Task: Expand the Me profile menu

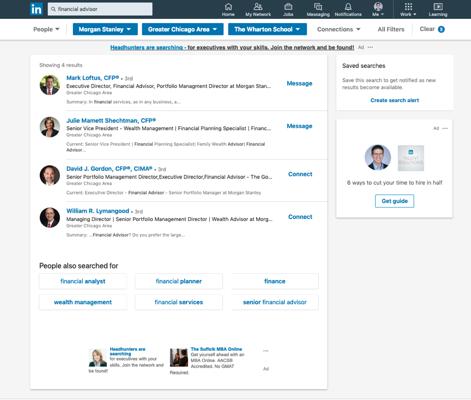Action: (x=378, y=9)
